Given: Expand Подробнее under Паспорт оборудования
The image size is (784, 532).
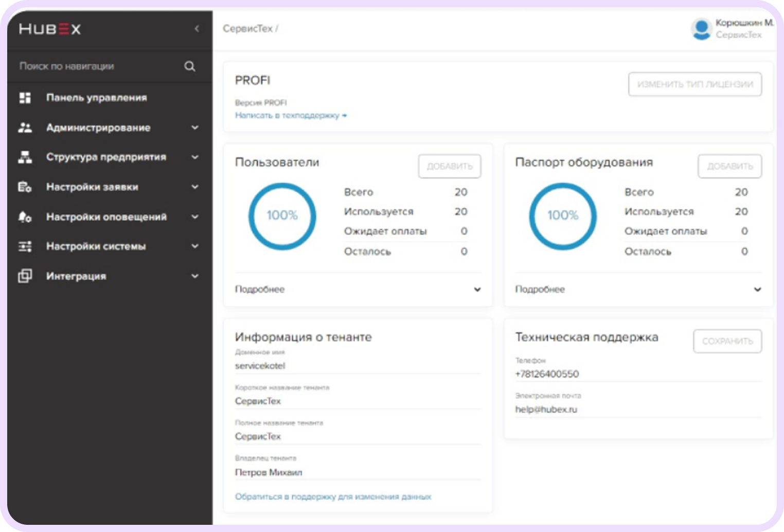Looking at the screenshot, I should pyautogui.click(x=757, y=290).
